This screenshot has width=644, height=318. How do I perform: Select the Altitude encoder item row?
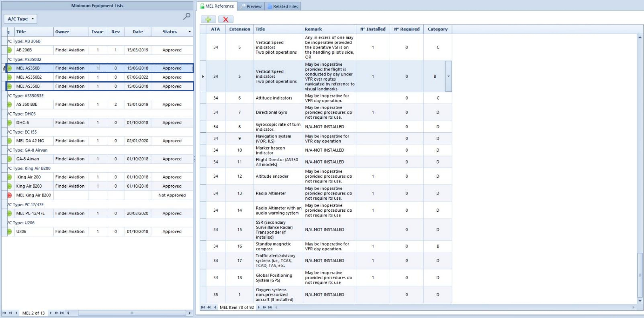point(326,176)
